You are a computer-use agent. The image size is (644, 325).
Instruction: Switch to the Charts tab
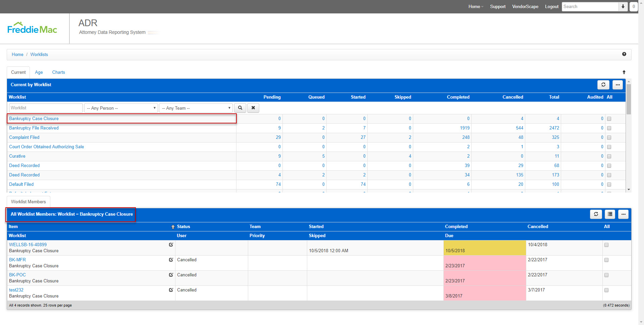coord(59,72)
